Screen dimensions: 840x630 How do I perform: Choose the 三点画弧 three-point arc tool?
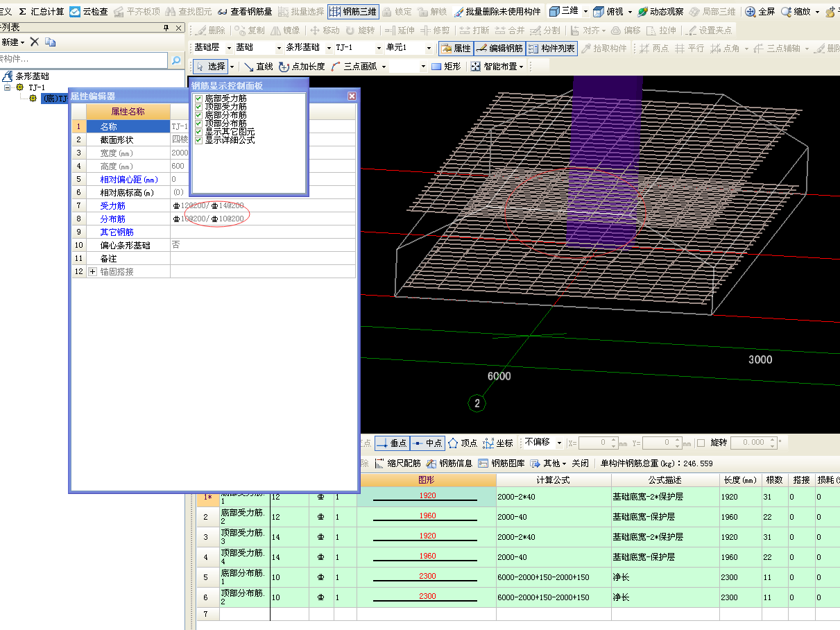pos(354,67)
